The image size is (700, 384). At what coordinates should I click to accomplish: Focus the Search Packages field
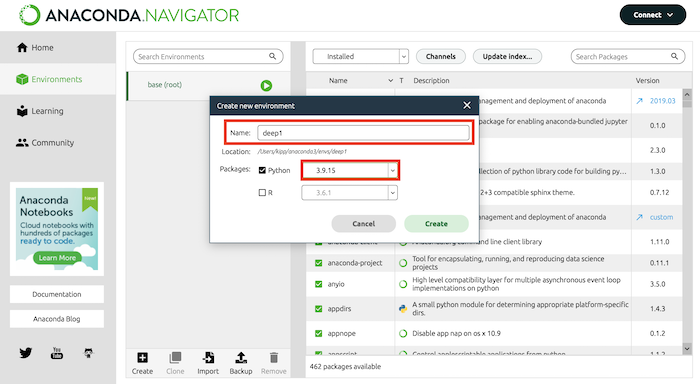click(628, 56)
